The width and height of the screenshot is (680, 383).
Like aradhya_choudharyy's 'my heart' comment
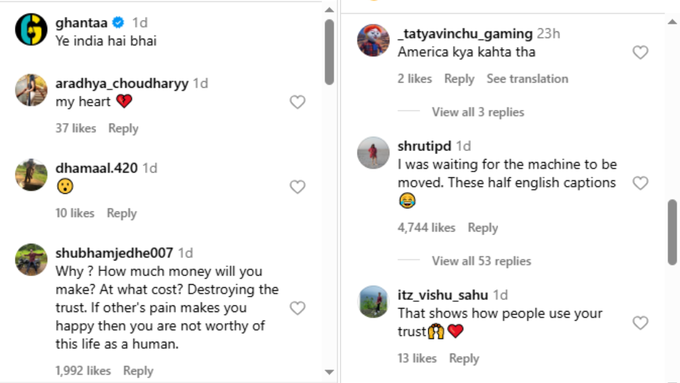click(298, 102)
